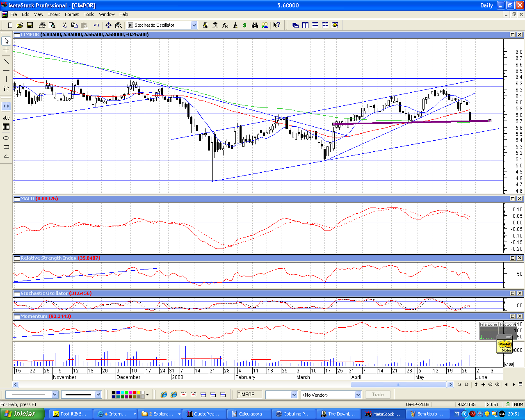Switch to QuoteRea... taskbar window
This screenshot has width=525, height=420.
205,414
